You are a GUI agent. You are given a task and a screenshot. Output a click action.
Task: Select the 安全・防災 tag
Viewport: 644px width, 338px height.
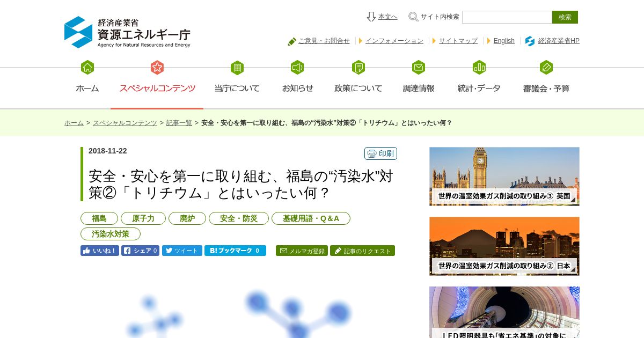tap(239, 218)
